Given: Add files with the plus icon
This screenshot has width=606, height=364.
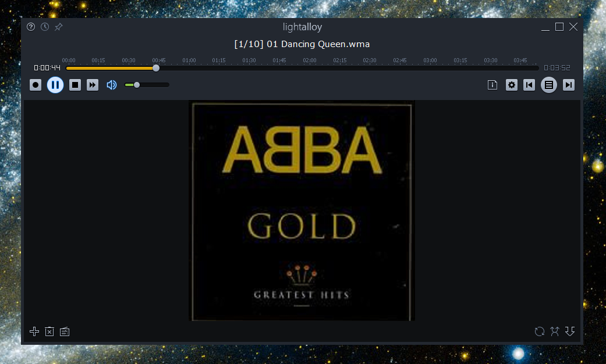Looking at the screenshot, I should point(34,331).
